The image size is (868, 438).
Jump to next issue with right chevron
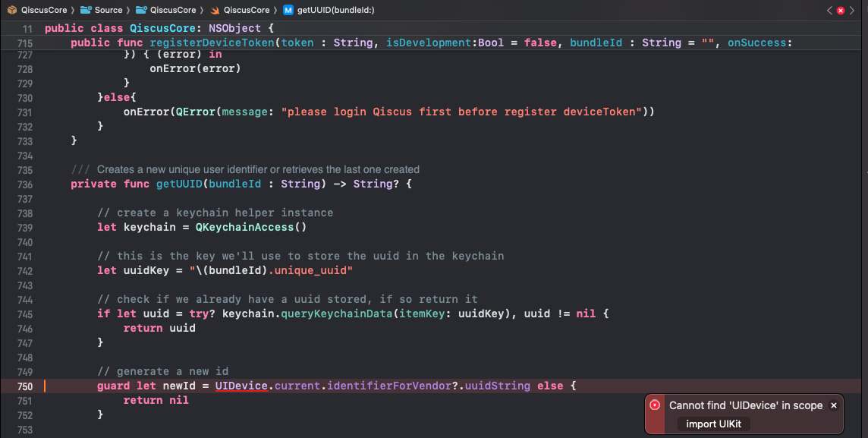(x=853, y=10)
